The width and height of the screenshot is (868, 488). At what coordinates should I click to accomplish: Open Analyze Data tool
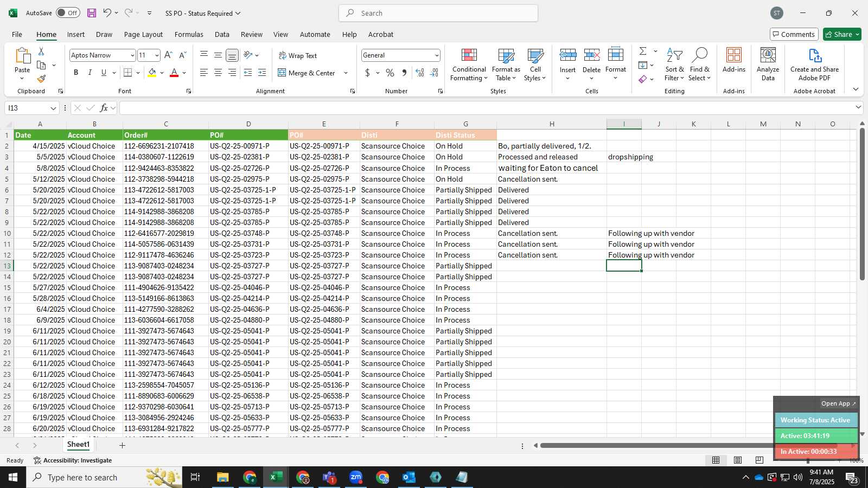[768, 65]
